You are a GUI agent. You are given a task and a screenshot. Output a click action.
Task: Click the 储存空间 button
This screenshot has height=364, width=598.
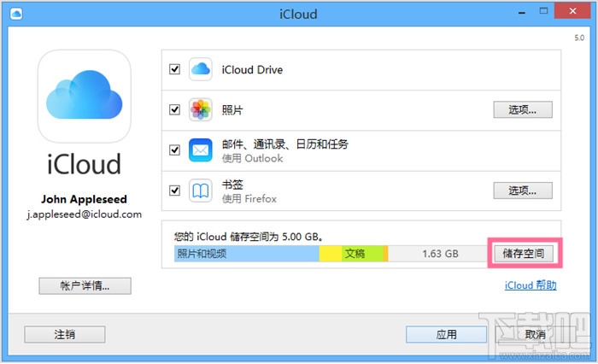point(524,254)
